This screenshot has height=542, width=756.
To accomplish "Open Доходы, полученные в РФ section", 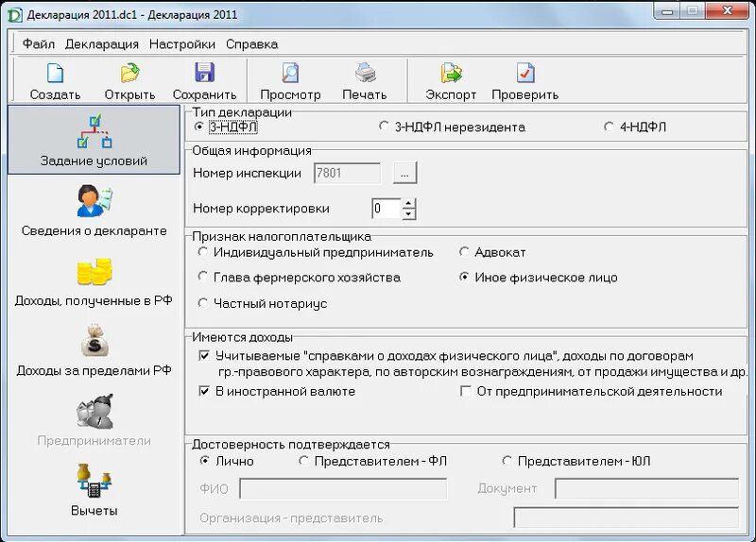I will (x=94, y=281).
